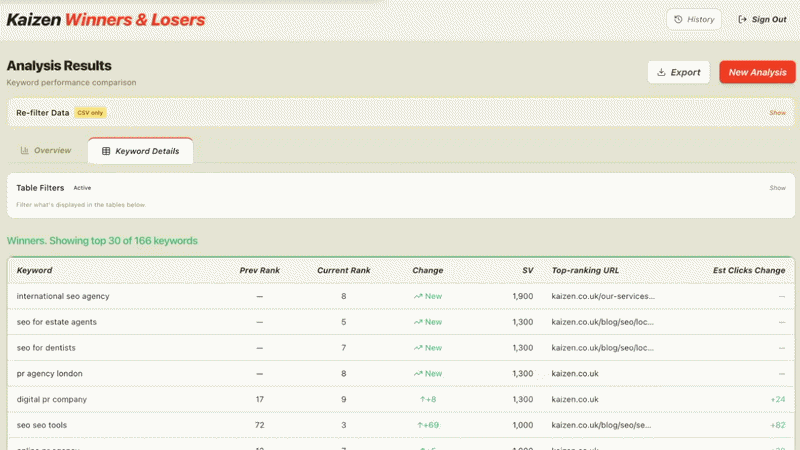Click the Active filter badge

coord(82,188)
